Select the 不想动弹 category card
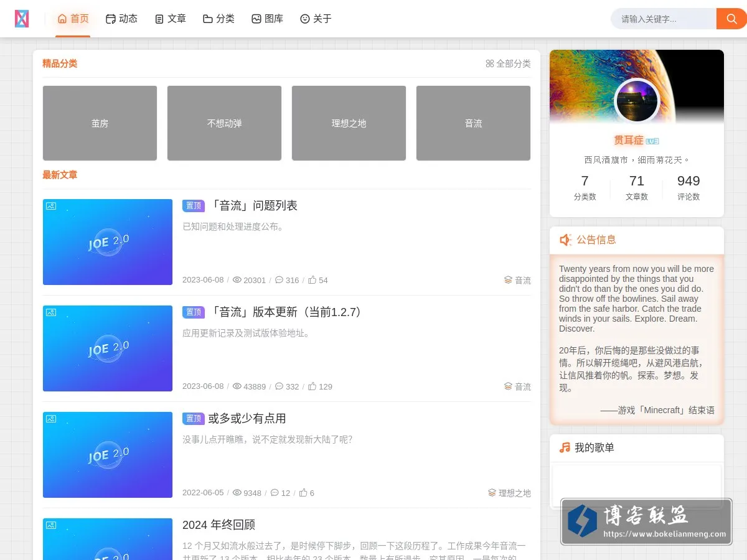Viewport: 747px width, 560px height. pyautogui.click(x=224, y=123)
